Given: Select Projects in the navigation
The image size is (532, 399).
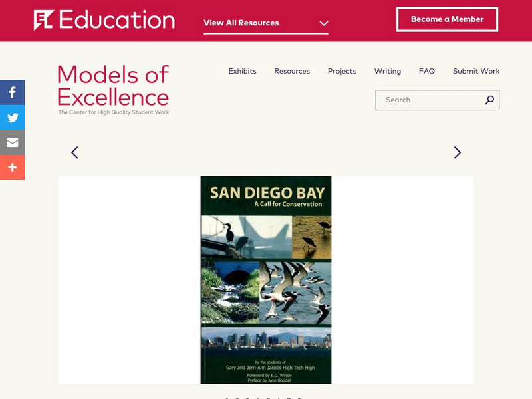Looking at the screenshot, I should coord(342,71).
